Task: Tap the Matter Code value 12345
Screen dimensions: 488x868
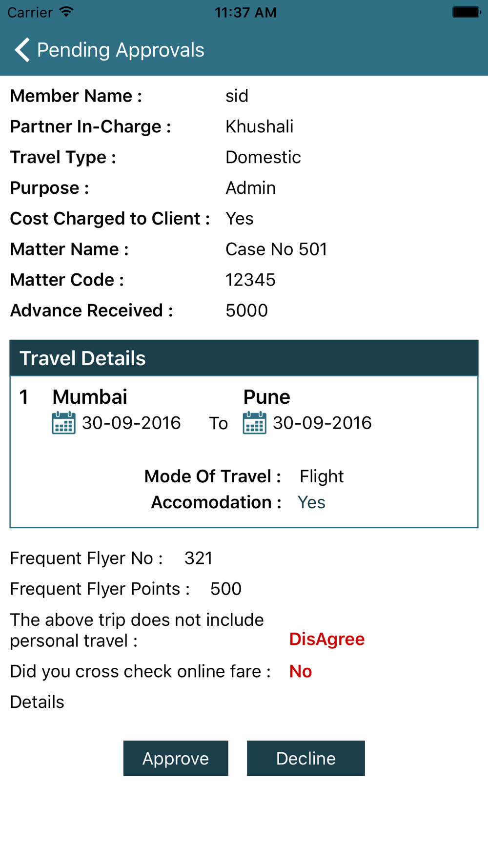Action: [x=250, y=280]
